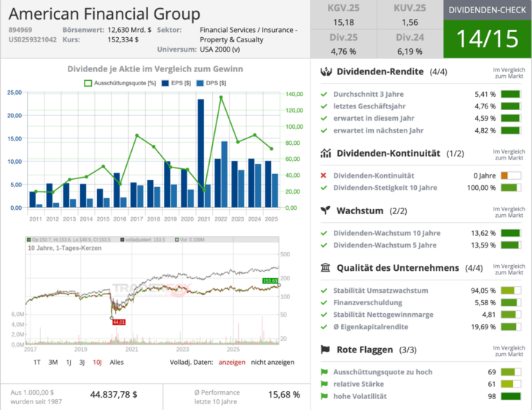Screen dimensions: 532x410
Task: Click the Ø Eigenkapitalrendite value 19,69 %
Action: pos(483,326)
